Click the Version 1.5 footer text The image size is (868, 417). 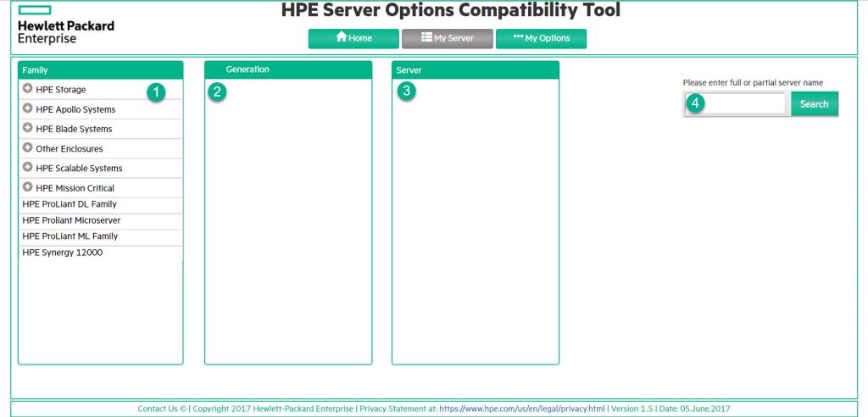point(631,409)
